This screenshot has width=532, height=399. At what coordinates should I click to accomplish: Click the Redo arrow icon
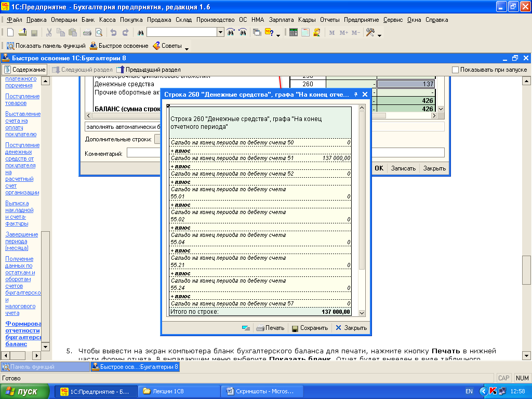pyautogui.click(x=126, y=33)
